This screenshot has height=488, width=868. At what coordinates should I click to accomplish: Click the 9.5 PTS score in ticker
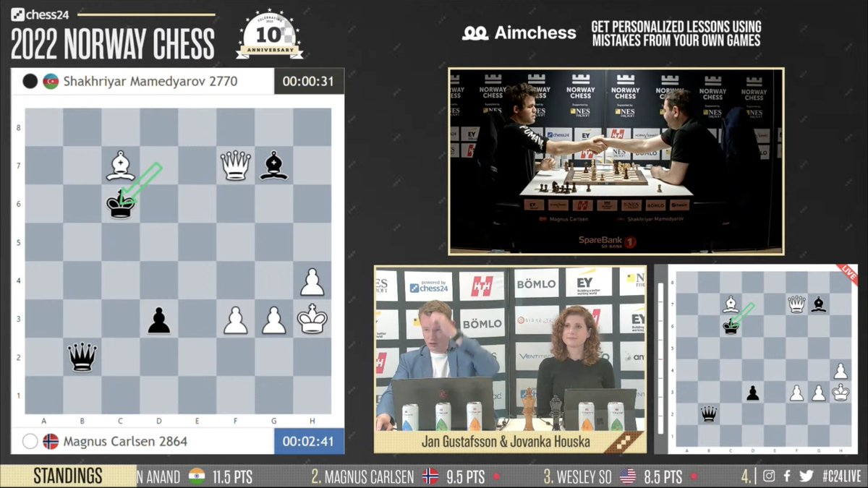[464, 476]
